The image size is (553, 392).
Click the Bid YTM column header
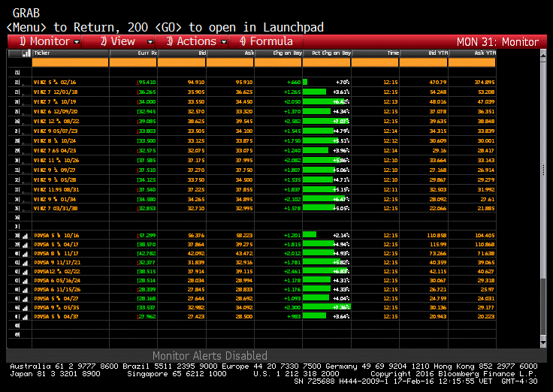tap(424, 53)
